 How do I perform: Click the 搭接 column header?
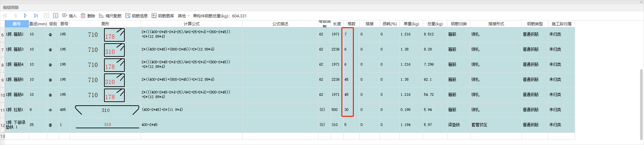370,24
